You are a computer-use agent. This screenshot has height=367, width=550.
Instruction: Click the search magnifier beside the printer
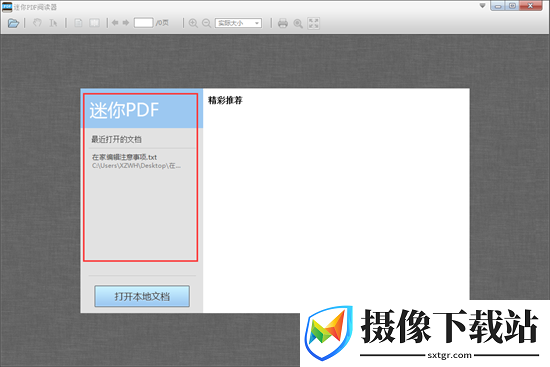point(298,24)
